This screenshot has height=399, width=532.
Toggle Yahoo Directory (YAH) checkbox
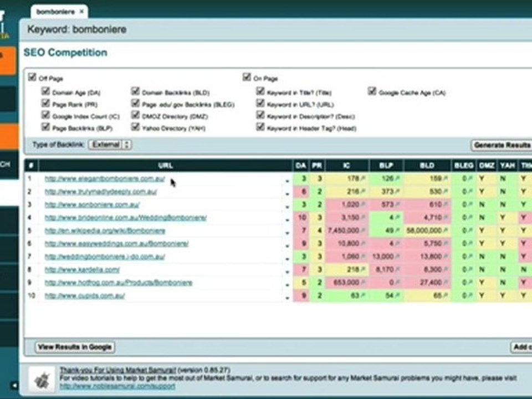pyautogui.click(x=135, y=127)
